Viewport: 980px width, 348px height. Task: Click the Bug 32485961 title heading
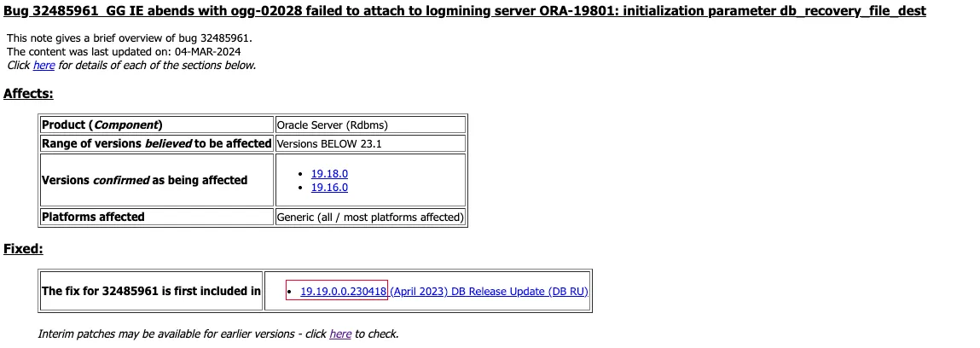pyautogui.click(x=465, y=11)
